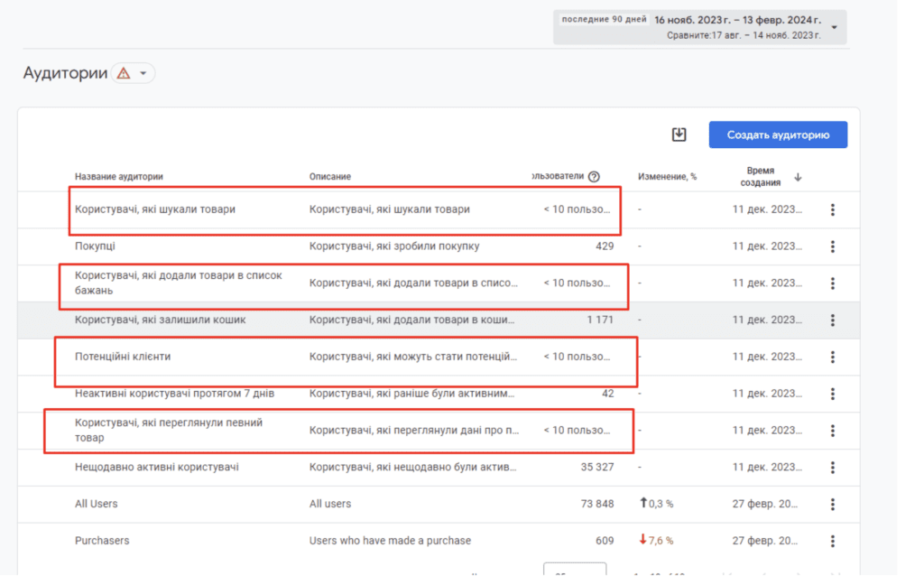Click the description Users who have made a purchase
This screenshot has height=585, width=924.
coord(390,540)
